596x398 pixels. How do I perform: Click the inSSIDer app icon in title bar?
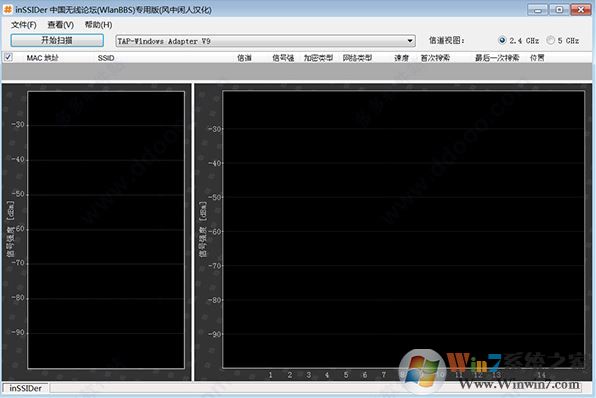tap(8, 9)
